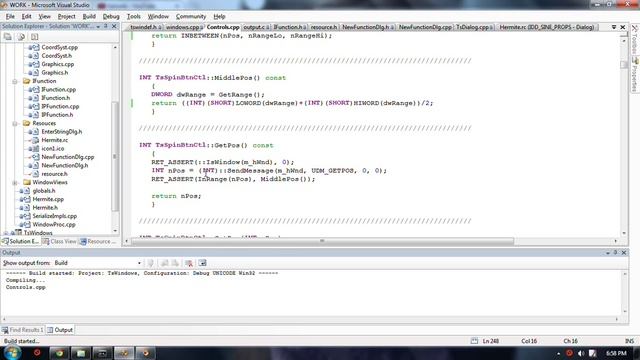The image size is (640, 360).
Task: Open the Community menu
Action: pos(191,16)
